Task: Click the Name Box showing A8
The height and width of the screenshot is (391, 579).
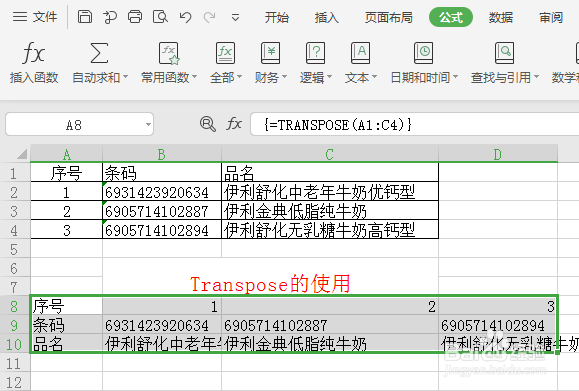Action: click(79, 124)
